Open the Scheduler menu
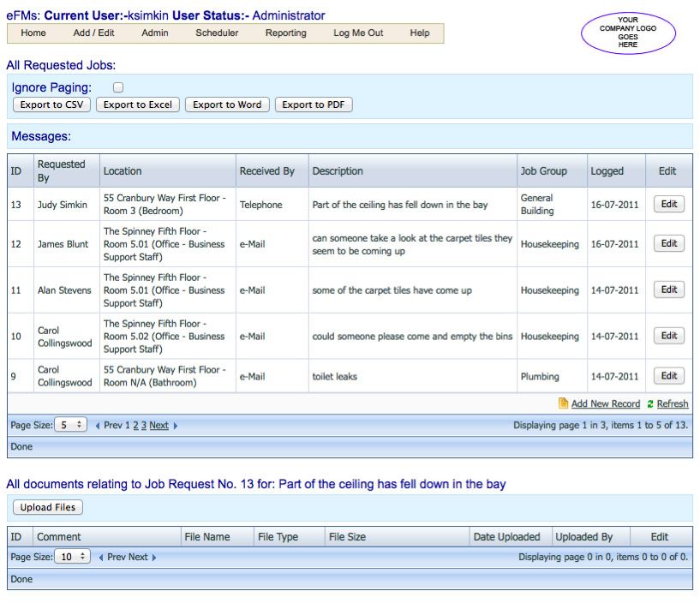Screen dimensions: 700x603 coord(217,33)
